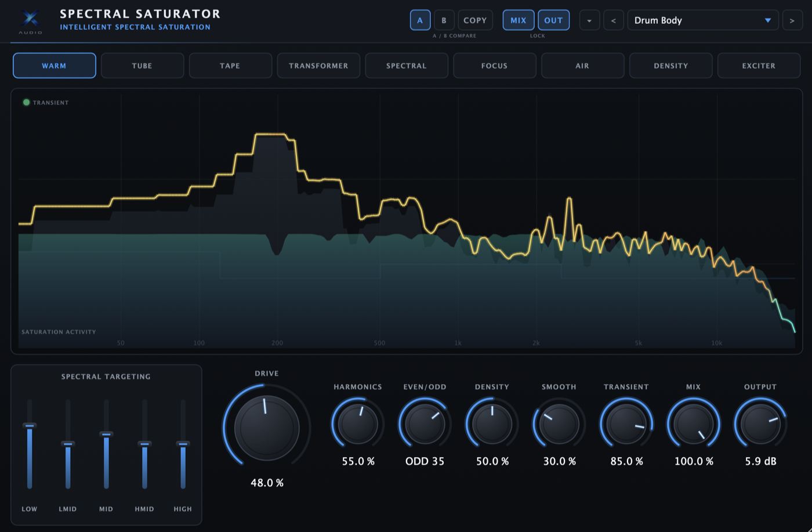This screenshot has height=532, width=812.
Task: Select the SPECTRAL saturation mode
Action: 407,66
